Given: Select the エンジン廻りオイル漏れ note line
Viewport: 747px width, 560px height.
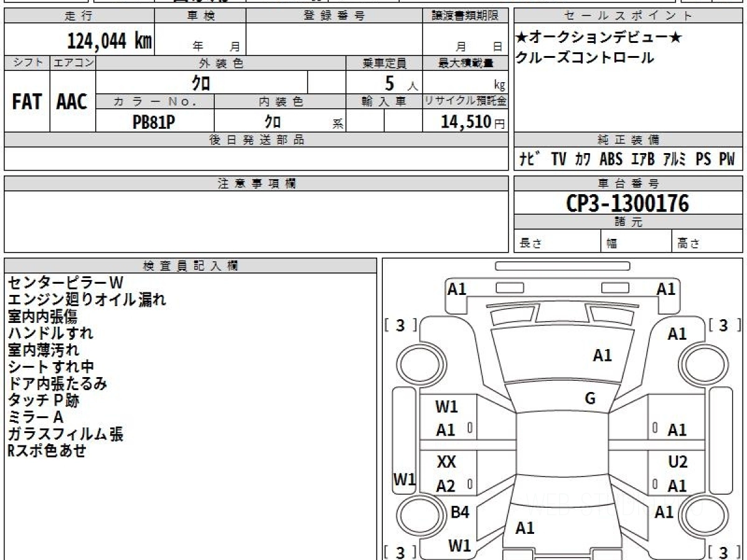Looking at the screenshot, I should 87,300.
